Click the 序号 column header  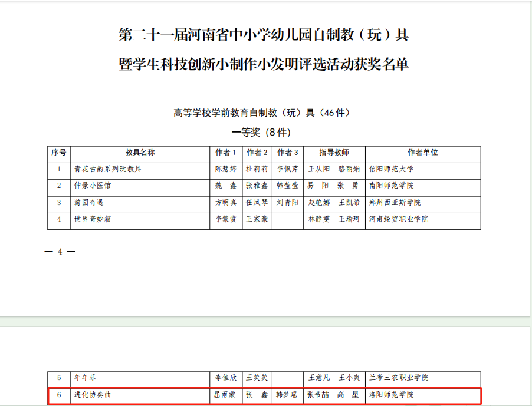point(59,153)
